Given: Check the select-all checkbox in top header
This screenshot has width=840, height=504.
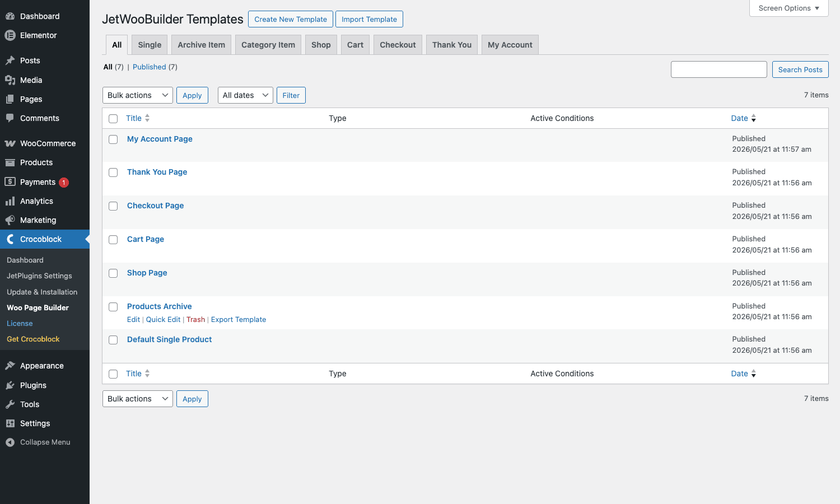Looking at the screenshot, I should coord(113,119).
